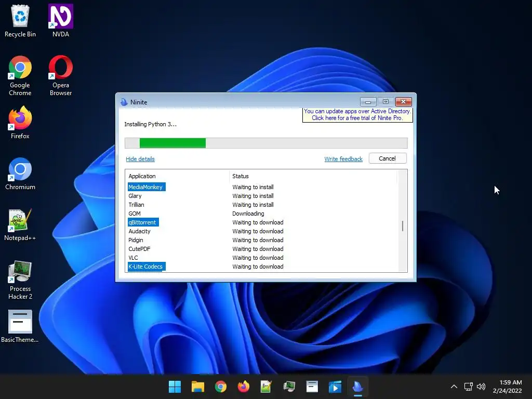Select the Opera Browser desktop icon
Viewport: 532px width, 399px height.
click(x=61, y=76)
